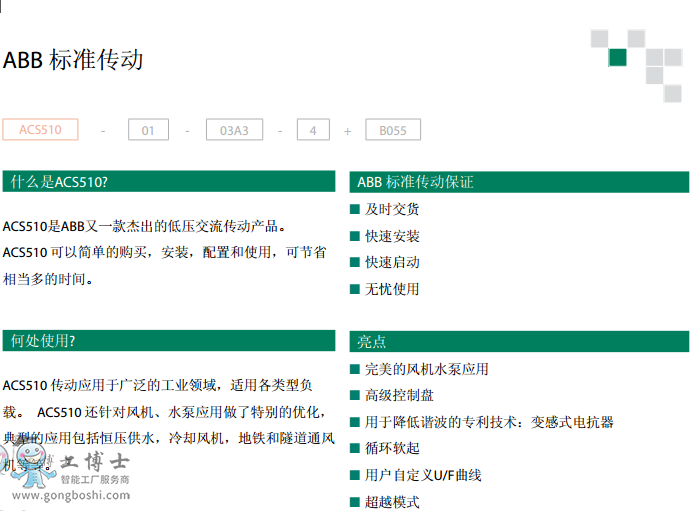
Task: Click the ABB 标准传动 page title
Action: point(73,59)
